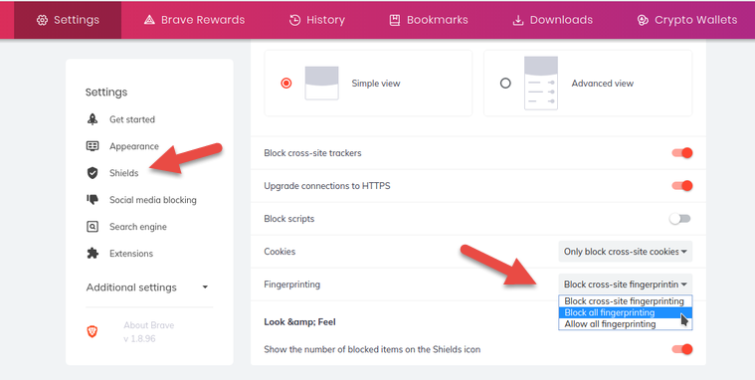Expand Additional settings section

pos(147,288)
